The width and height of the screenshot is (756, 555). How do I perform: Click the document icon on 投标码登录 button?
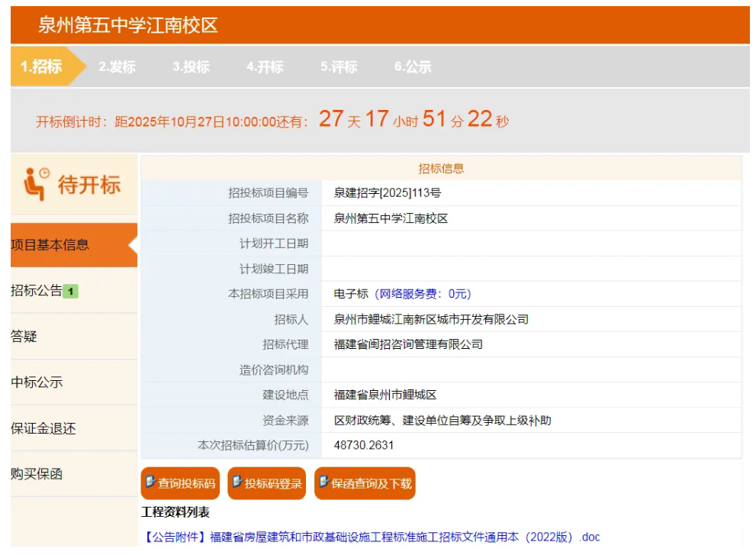tap(237, 482)
